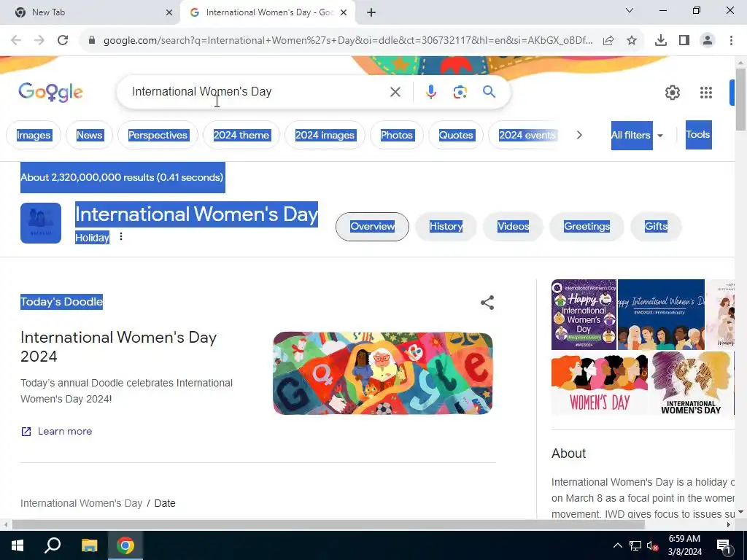
Task: Open the WOMEN'S DAY profile faces image
Action: 600,384
